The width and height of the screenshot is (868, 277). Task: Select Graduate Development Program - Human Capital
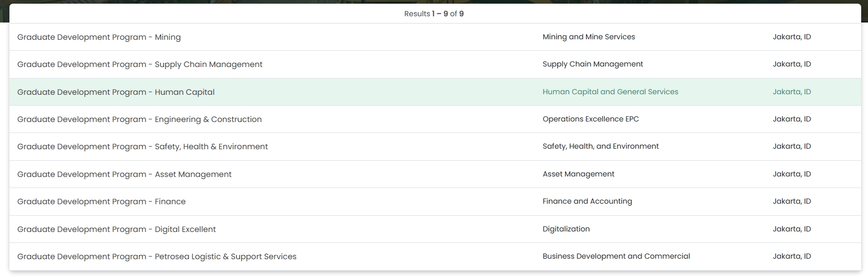(x=116, y=92)
